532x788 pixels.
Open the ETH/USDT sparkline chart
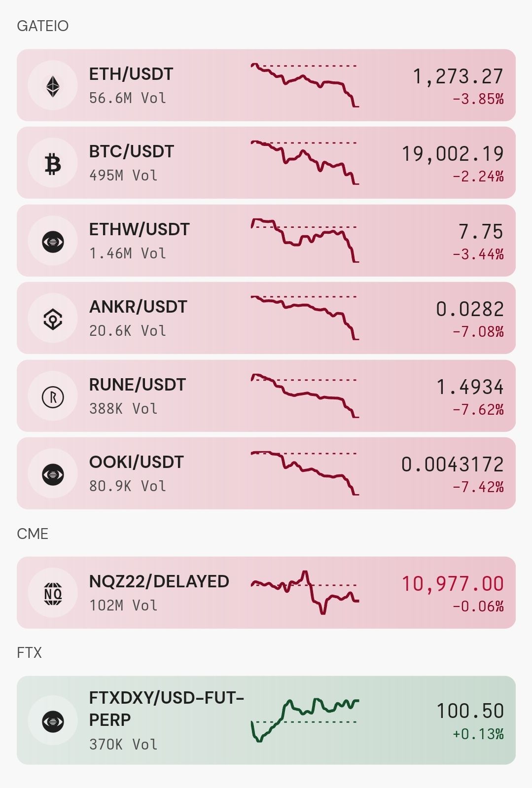point(305,85)
